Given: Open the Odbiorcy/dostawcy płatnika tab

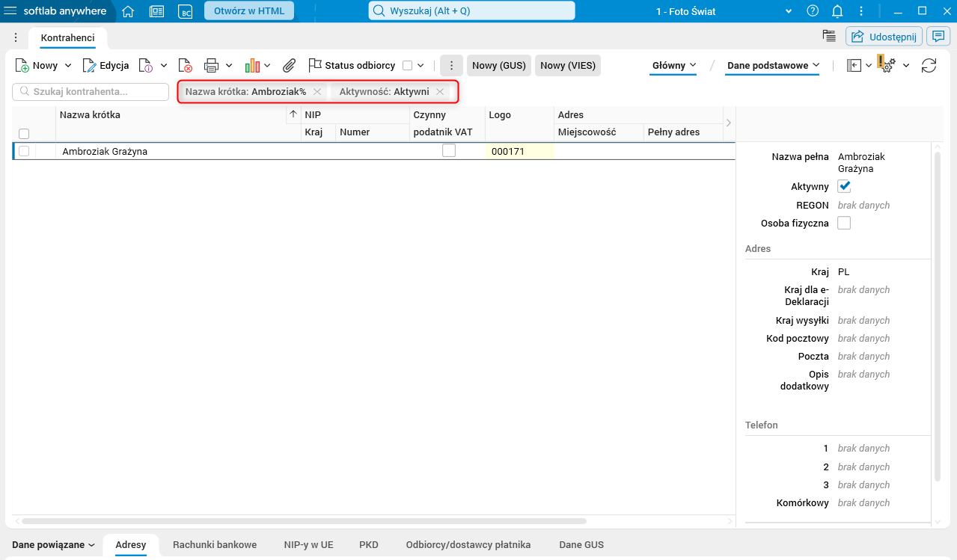Looking at the screenshot, I should tap(468, 545).
